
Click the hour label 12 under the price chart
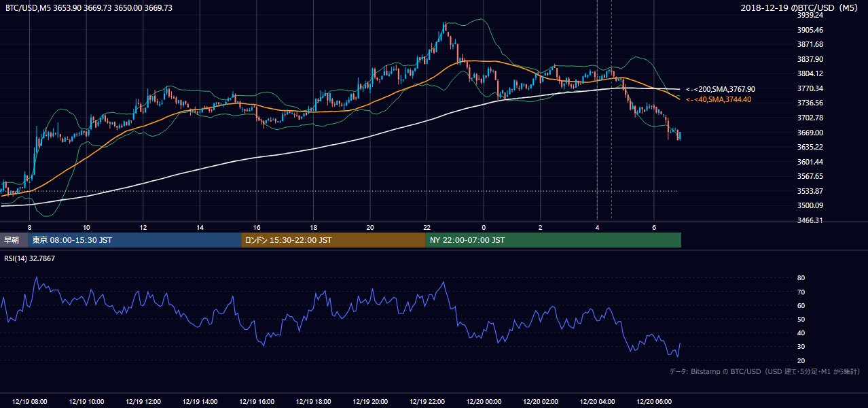[143, 227]
